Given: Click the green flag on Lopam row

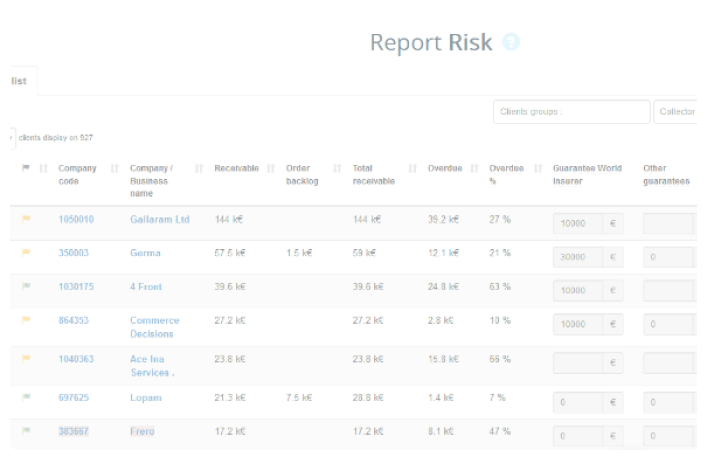Looking at the screenshot, I should pos(26,397).
